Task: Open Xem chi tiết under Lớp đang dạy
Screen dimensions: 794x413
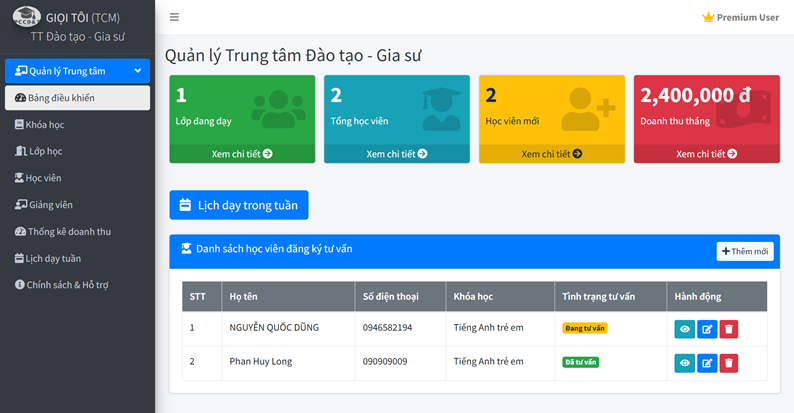Action: point(242,154)
